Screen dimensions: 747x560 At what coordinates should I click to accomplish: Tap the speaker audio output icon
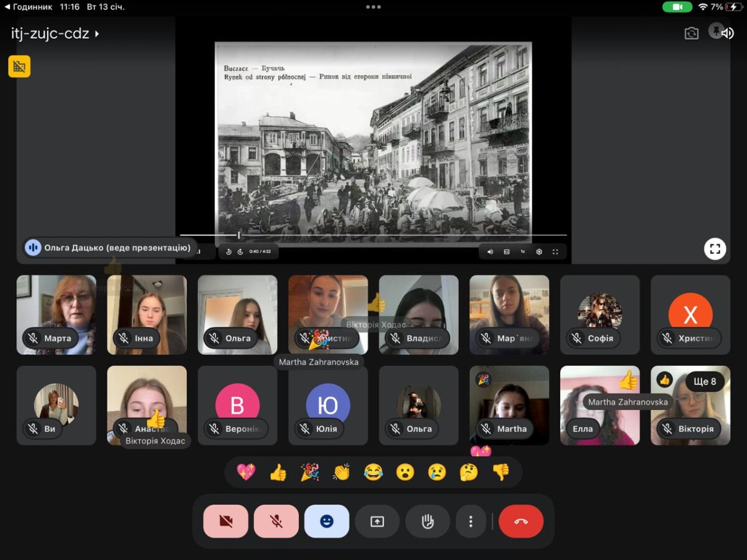click(727, 34)
